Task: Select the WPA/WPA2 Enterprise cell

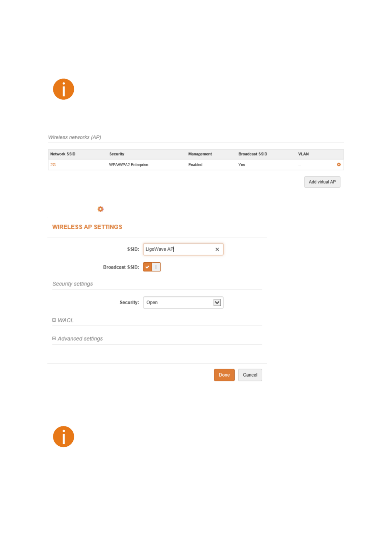Action: (x=128, y=165)
